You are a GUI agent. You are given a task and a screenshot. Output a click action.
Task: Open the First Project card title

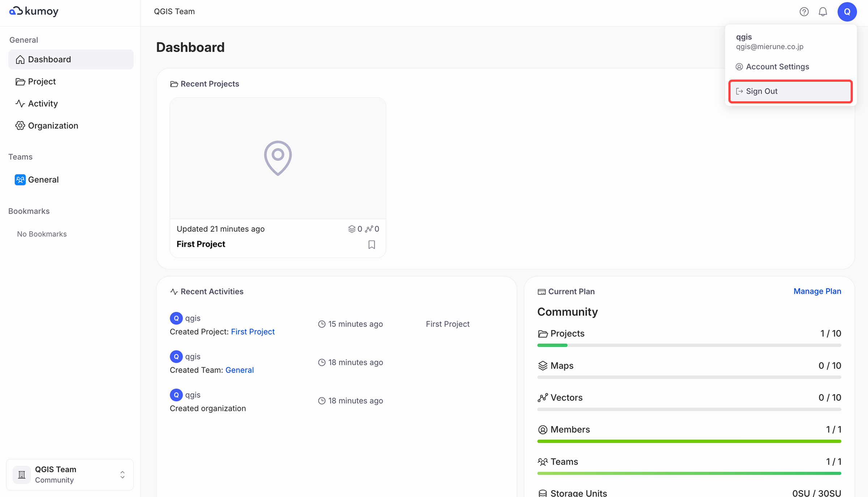click(x=201, y=244)
